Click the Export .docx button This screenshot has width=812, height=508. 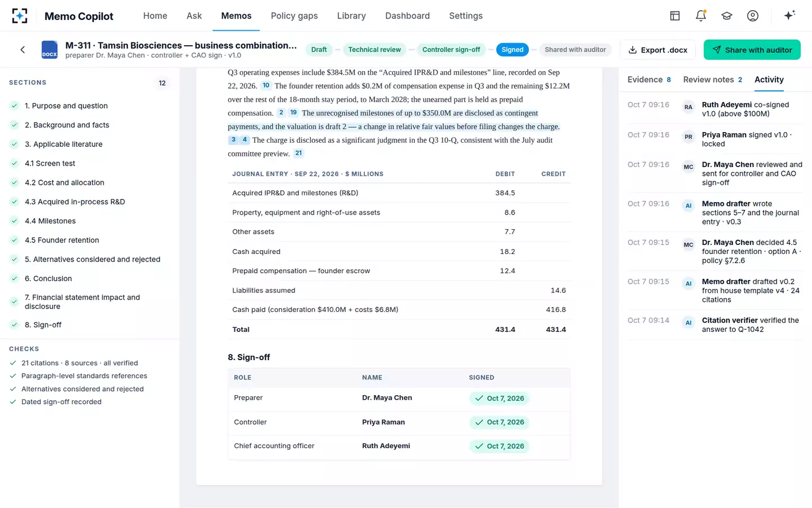pos(657,50)
